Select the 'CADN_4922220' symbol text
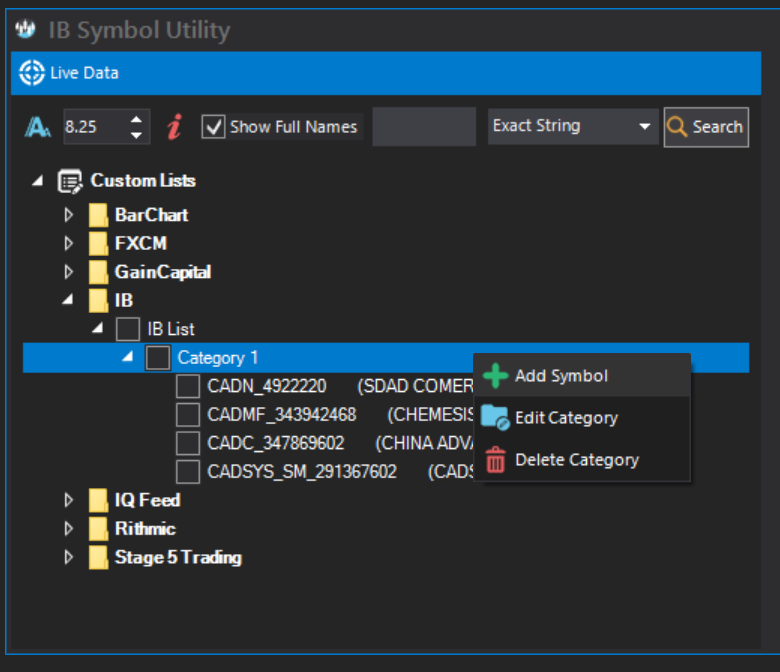Image resolution: width=780 pixels, height=672 pixels. point(267,386)
